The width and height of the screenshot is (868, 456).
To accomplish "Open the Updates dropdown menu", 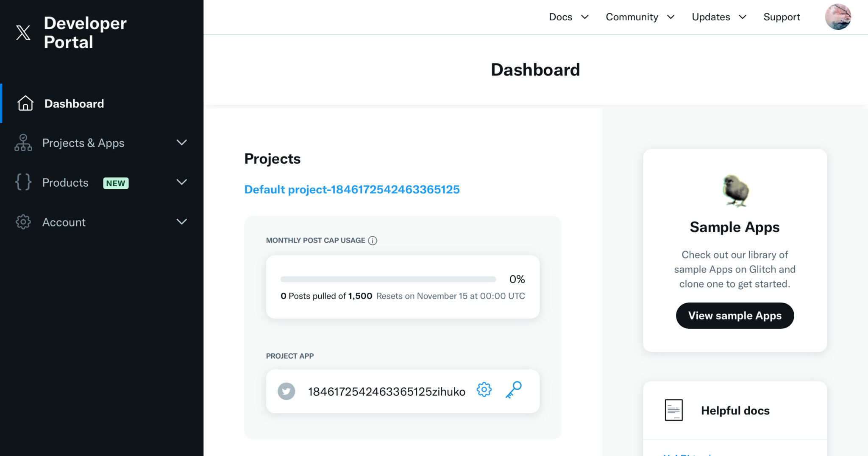I will pyautogui.click(x=718, y=17).
